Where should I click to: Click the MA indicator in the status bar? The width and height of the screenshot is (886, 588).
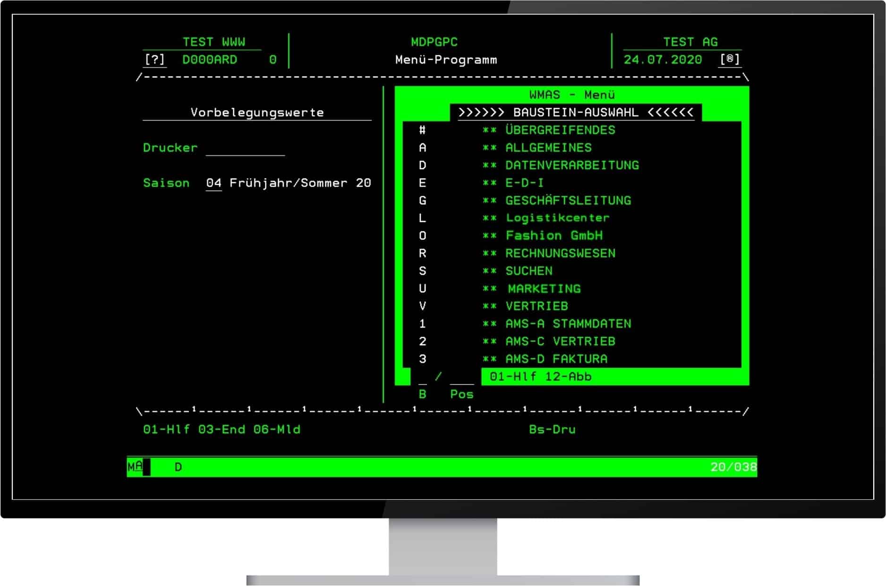[x=135, y=467]
